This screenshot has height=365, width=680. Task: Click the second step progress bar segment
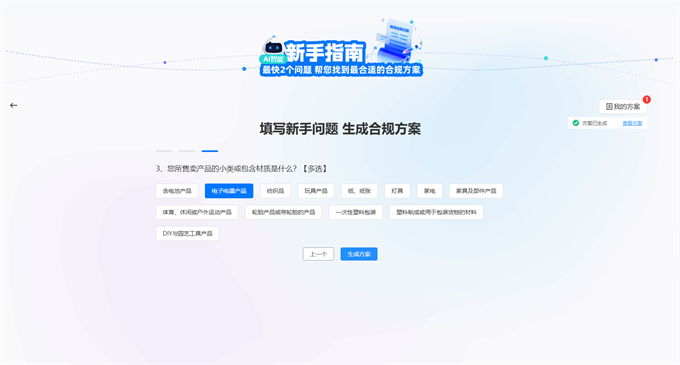click(187, 151)
